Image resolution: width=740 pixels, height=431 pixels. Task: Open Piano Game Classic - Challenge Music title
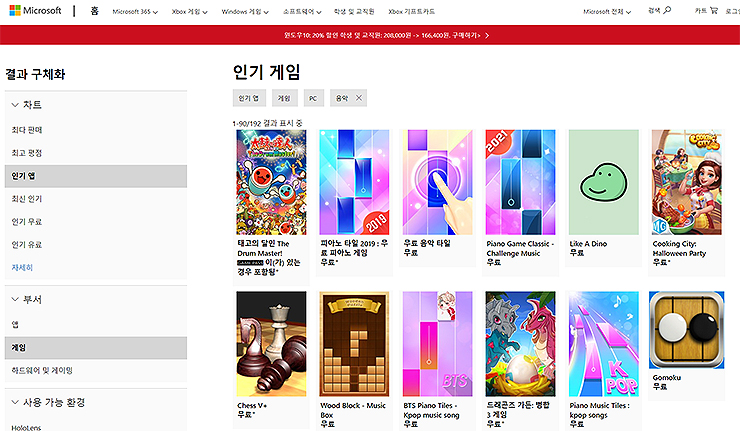click(x=520, y=248)
